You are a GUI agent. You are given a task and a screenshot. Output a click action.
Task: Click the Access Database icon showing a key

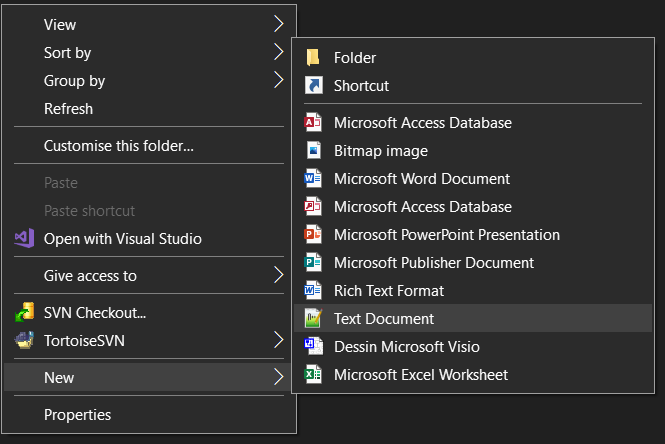coord(313,206)
